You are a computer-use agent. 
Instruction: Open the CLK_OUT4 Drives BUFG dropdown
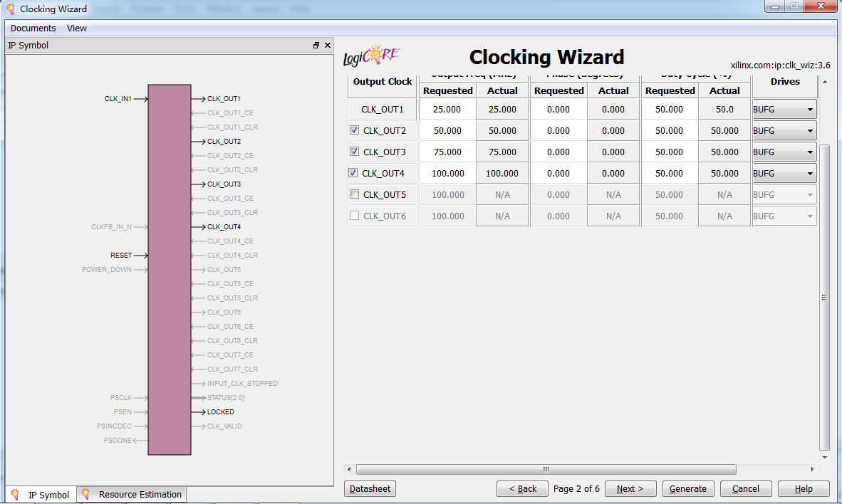click(784, 174)
